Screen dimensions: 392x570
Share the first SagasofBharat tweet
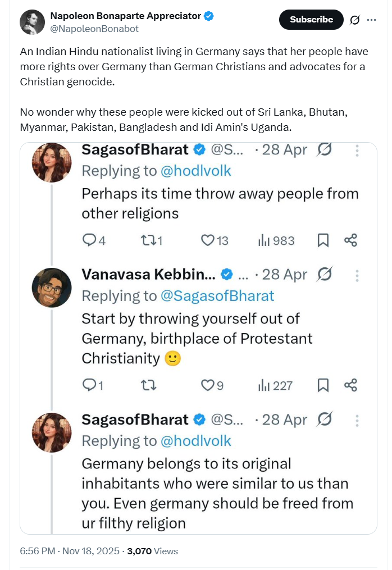(351, 240)
